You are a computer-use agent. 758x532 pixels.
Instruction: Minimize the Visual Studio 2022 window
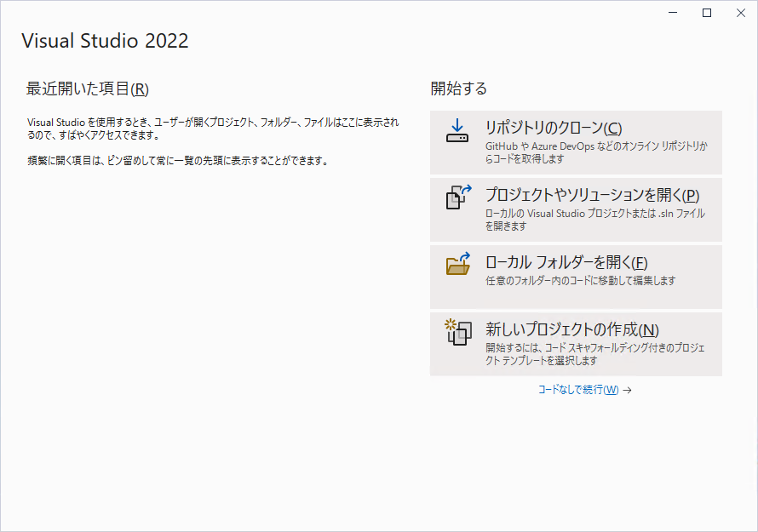(x=673, y=13)
